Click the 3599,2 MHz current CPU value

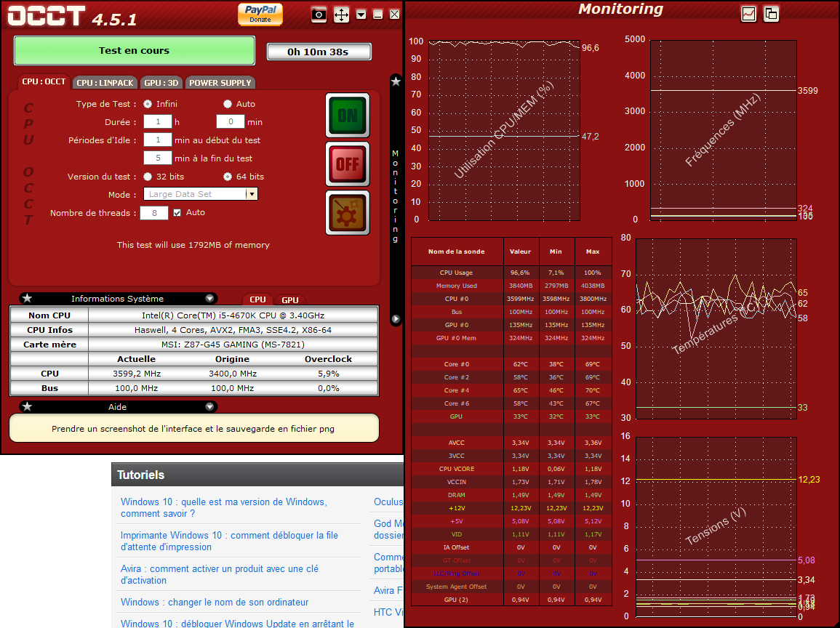pyautogui.click(x=137, y=374)
